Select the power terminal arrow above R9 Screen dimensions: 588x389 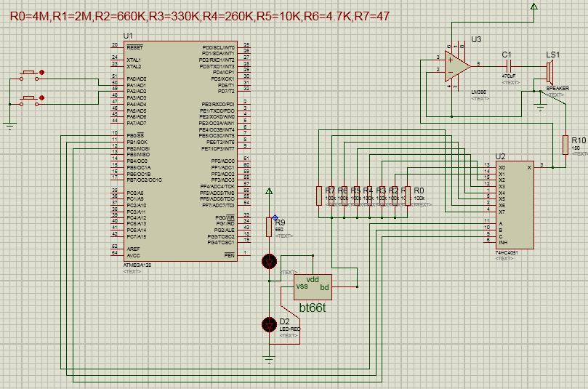[269, 191]
